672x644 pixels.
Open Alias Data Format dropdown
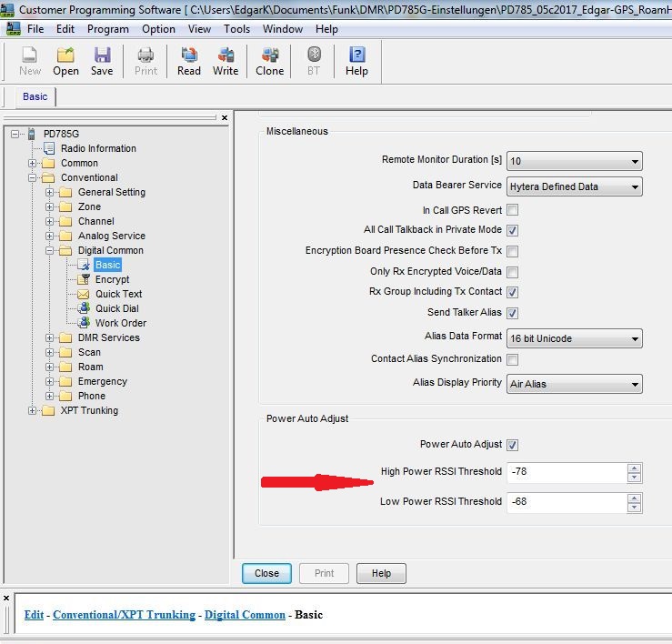575,338
